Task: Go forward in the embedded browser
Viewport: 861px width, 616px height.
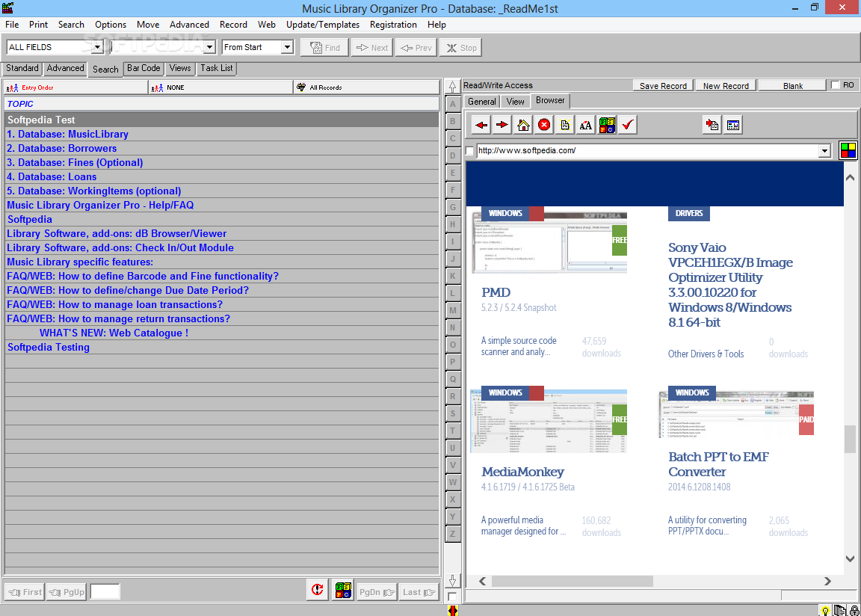Action: click(502, 125)
